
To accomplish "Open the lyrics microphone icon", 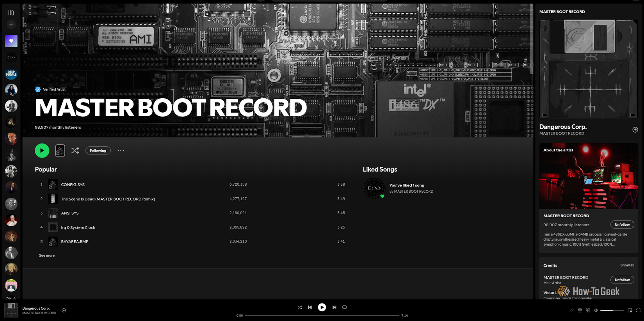I will coord(571,310).
